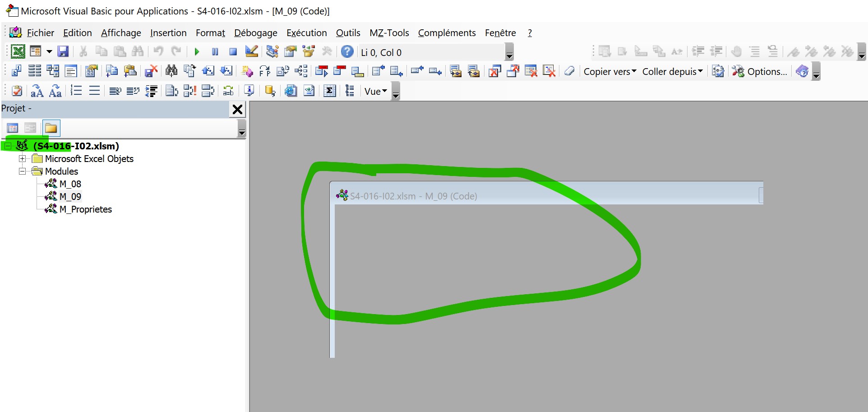Click the blue Help question mark icon
The height and width of the screenshot is (412, 868).
pos(347,51)
